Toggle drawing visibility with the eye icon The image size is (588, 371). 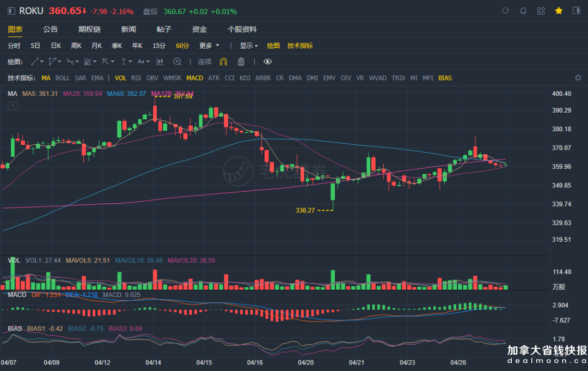tap(267, 62)
